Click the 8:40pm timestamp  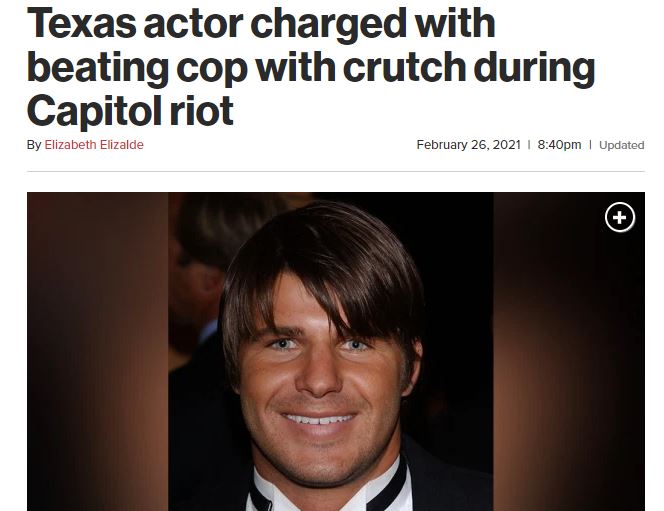click(x=559, y=145)
